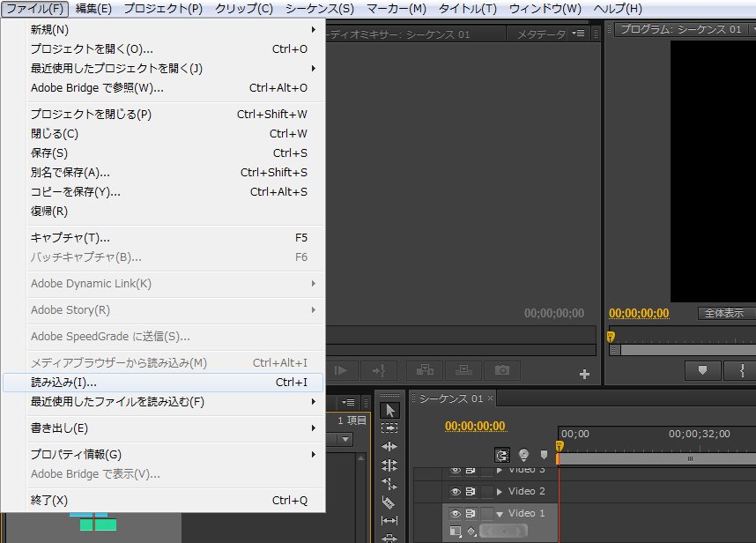Image resolution: width=756 pixels, height=543 pixels.
Task: Select the Rate Stretch tool
Action: [389, 483]
